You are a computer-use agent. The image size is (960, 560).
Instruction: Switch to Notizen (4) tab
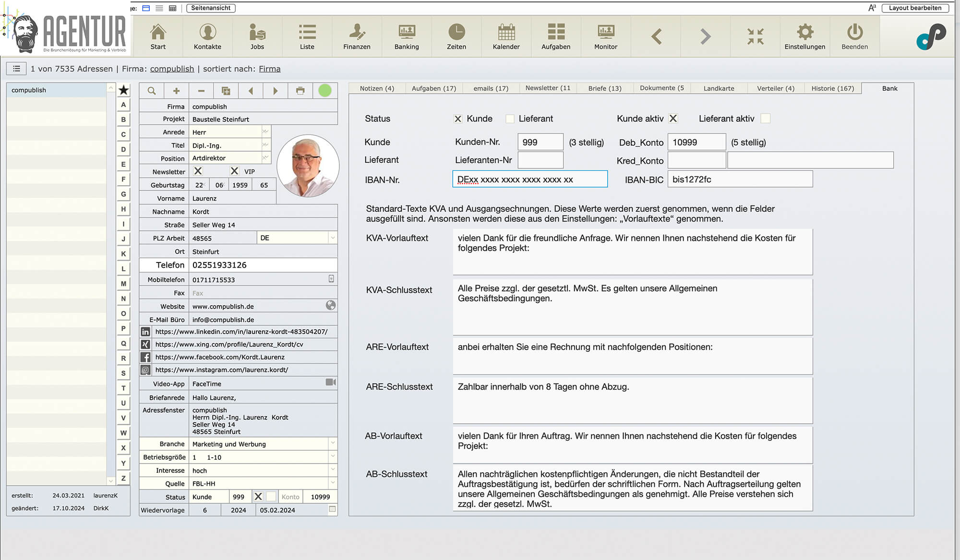(377, 88)
